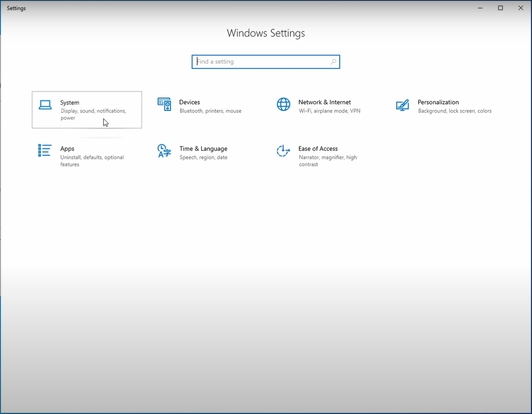Open Network & Internet globe icon
Viewport: 532px width, 414px height.
(x=283, y=104)
